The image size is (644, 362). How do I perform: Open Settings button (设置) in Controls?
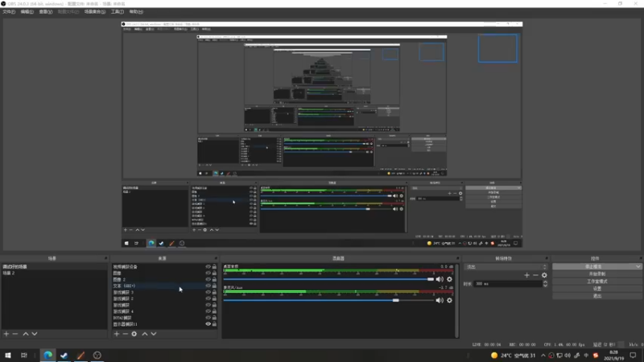[597, 289]
